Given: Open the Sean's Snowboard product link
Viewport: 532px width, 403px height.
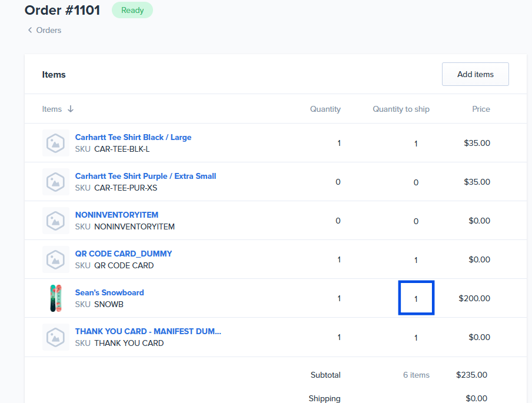Looking at the screenshot, I should [109, 292].
